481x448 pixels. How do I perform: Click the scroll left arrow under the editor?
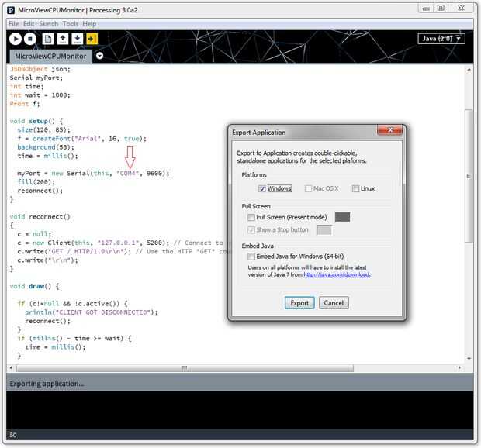11,367
